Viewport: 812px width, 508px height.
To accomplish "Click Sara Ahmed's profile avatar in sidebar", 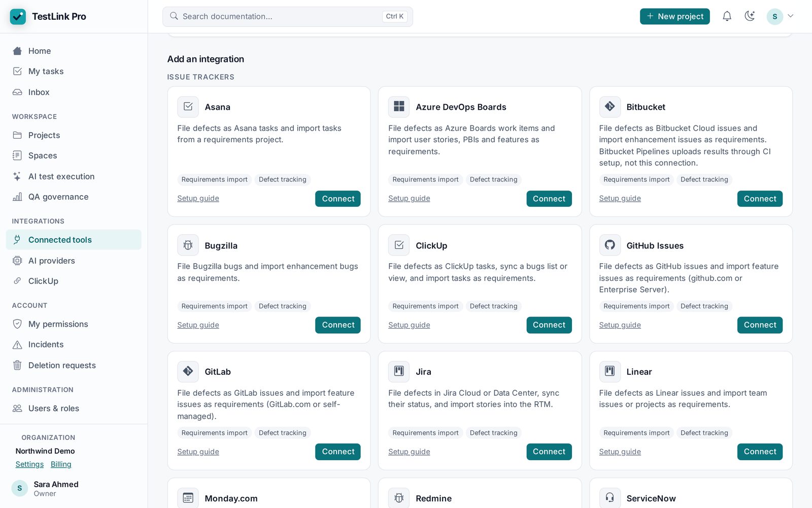I will pyautogui.click(x=20, y=488).
